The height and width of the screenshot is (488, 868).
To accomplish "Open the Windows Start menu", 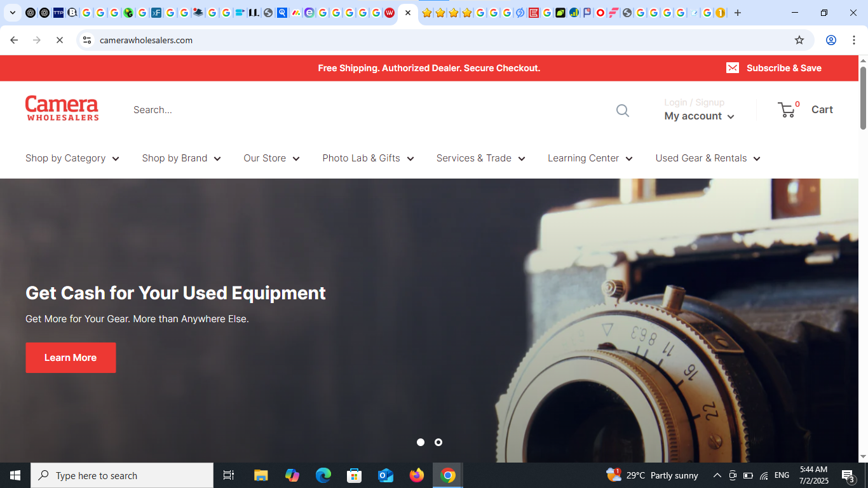I will point(15,475).
